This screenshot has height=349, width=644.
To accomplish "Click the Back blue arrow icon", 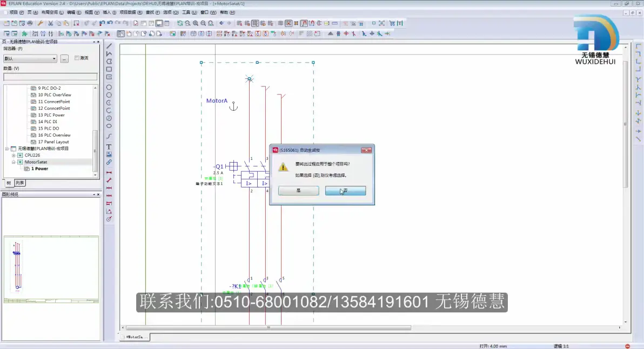I will [x=222, y=23].
